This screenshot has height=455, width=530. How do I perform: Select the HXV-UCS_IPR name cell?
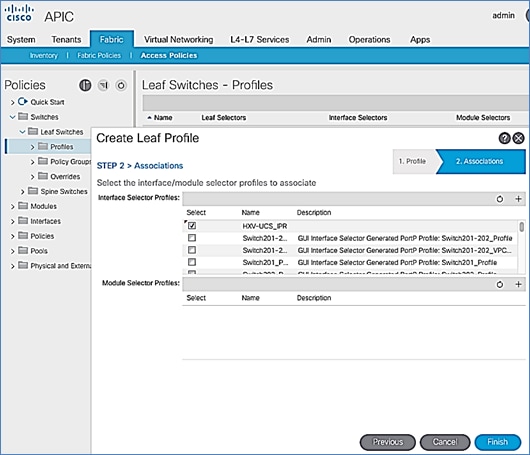[x=265, y=226]
